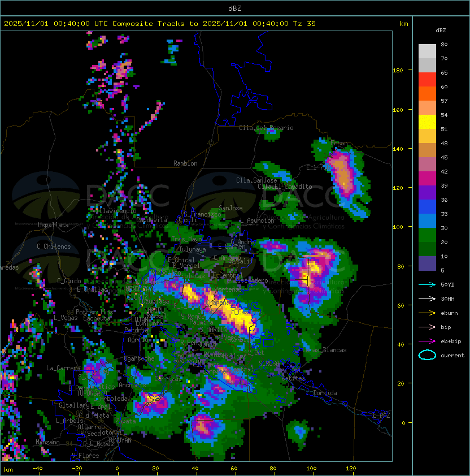Viewport: 470px width, 476px height.
Task: Click the La_Carrera map label
Action: click(63, 368)
